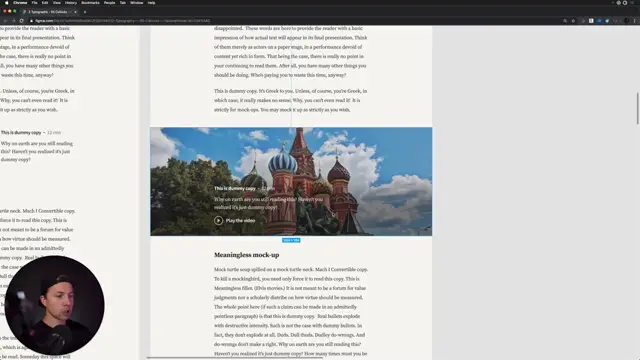Viewport: 640px width, 360px height.
Task: Click 'This is dummy copy' in left frame
Action: (21, 132)
